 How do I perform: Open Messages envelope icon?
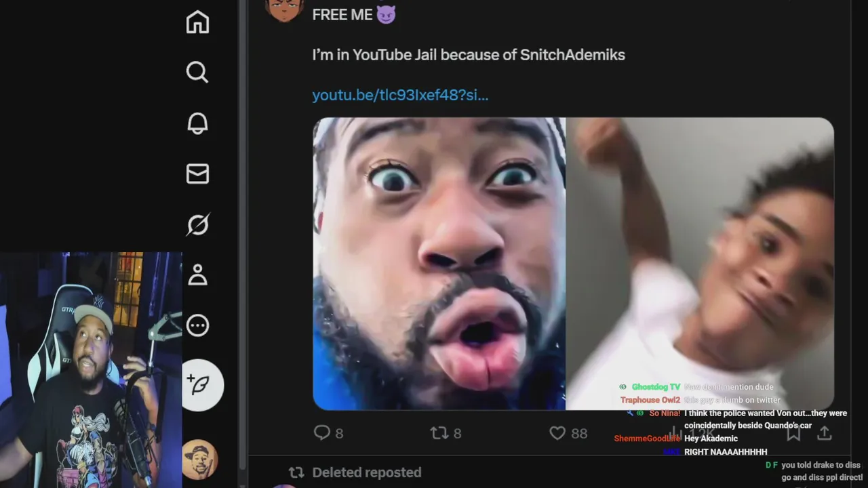(197, 174)
